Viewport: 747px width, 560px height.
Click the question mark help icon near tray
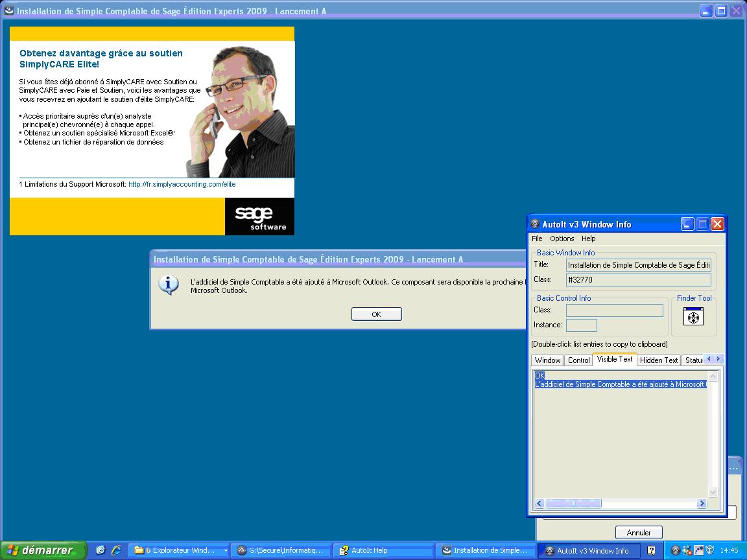[x=651, y=550]
